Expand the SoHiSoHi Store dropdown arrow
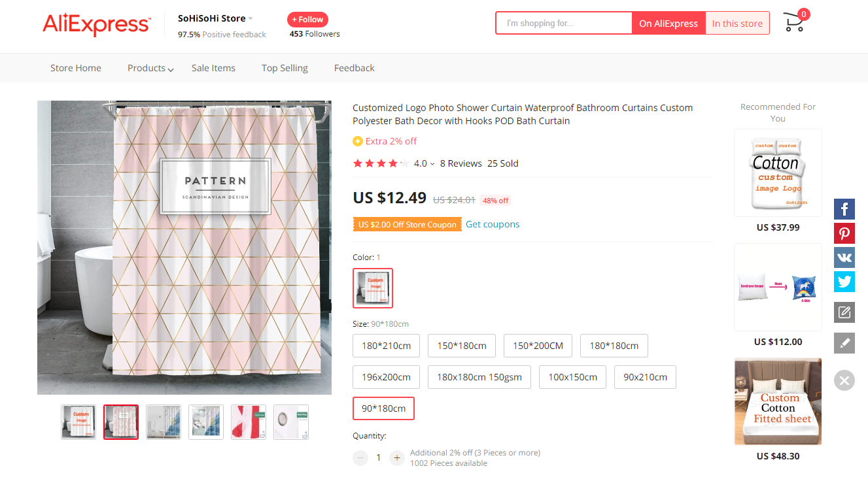 [x=251, y=18]
